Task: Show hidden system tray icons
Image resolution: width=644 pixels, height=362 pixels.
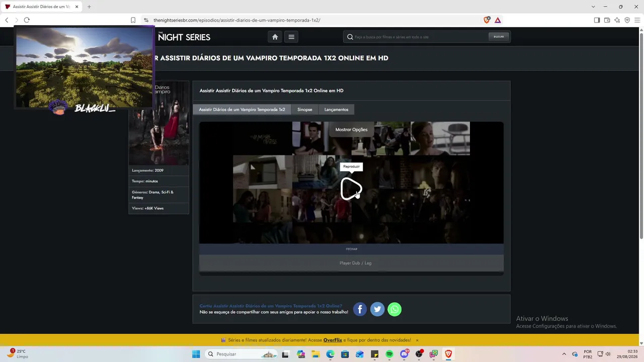Action: pyautogui.click(x=563, y=354)
